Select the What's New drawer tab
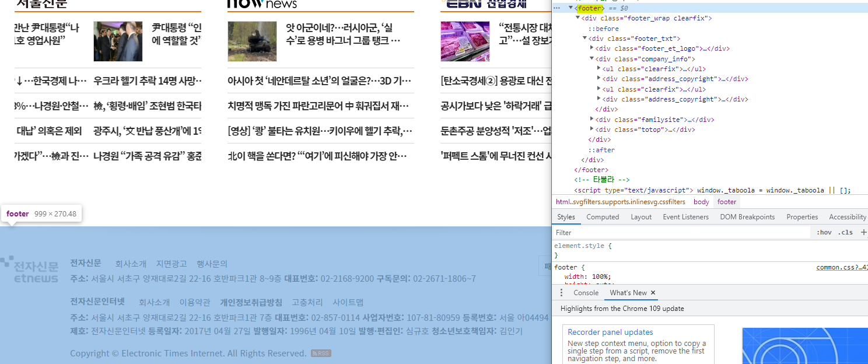 (x=628, y=293)
